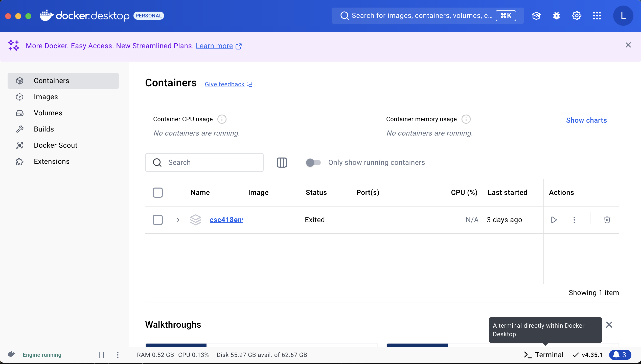Screen dimensions: 641x364
Task: Click the containers Search input field
Action: pyautogui.click(x=210, y=163)
